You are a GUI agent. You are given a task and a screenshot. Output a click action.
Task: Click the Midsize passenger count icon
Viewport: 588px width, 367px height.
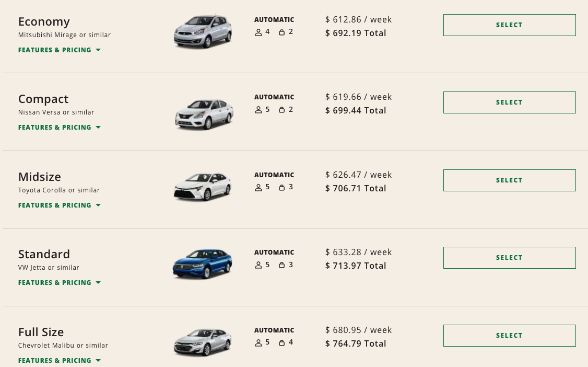(x=258, y=187)
